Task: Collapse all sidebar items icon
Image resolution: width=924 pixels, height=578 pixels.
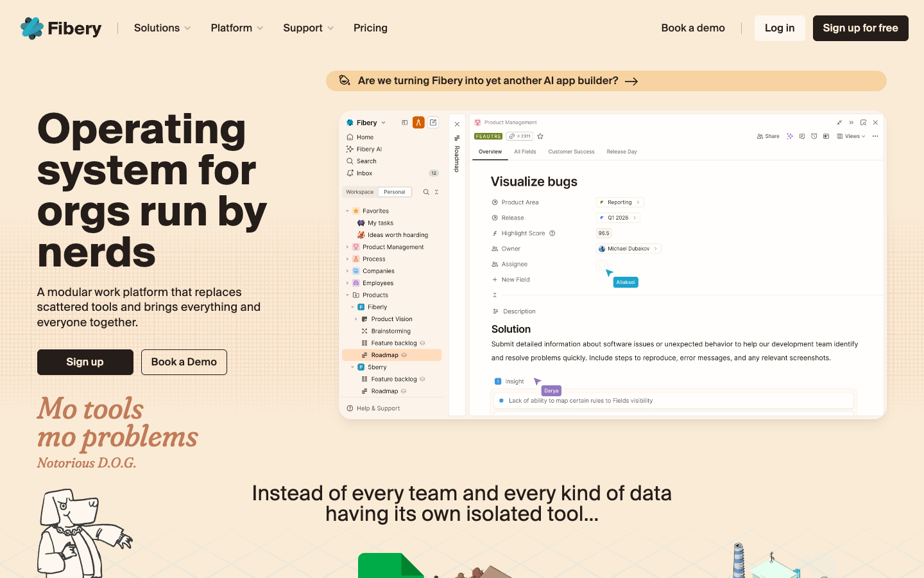Action: 436,192
